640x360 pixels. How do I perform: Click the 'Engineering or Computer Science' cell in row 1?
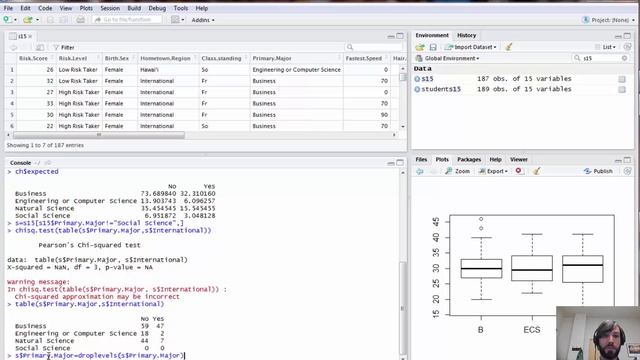pos(296,70)
